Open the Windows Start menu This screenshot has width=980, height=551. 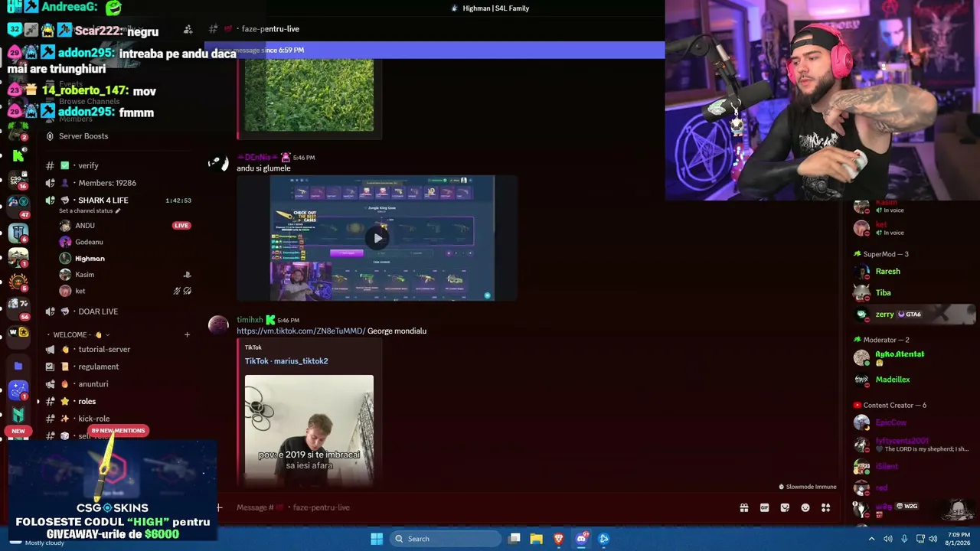click(377, 539)
